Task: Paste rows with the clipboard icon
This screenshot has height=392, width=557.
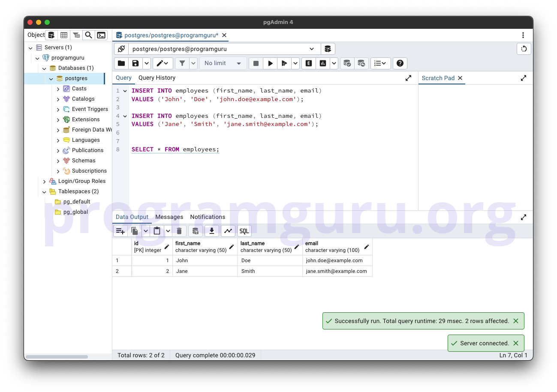Action: click(x=157, y=231)
